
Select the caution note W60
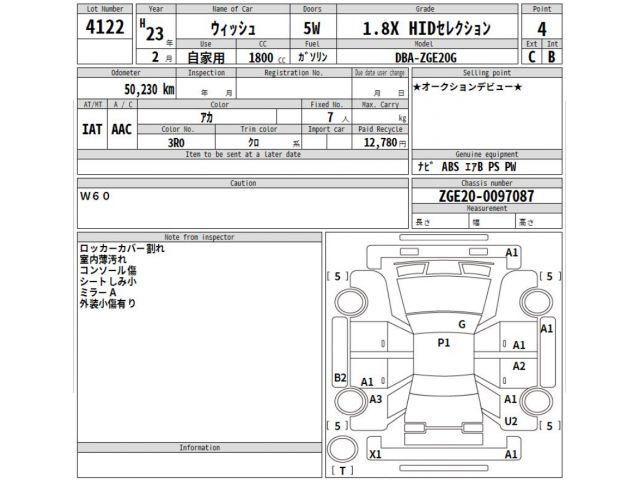95,196
